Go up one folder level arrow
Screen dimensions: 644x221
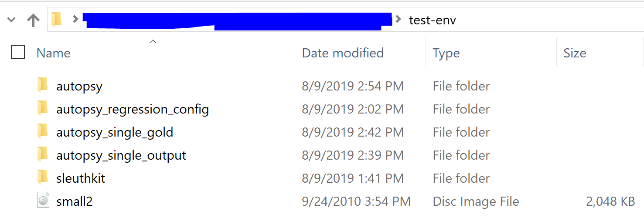pos(34,20)
